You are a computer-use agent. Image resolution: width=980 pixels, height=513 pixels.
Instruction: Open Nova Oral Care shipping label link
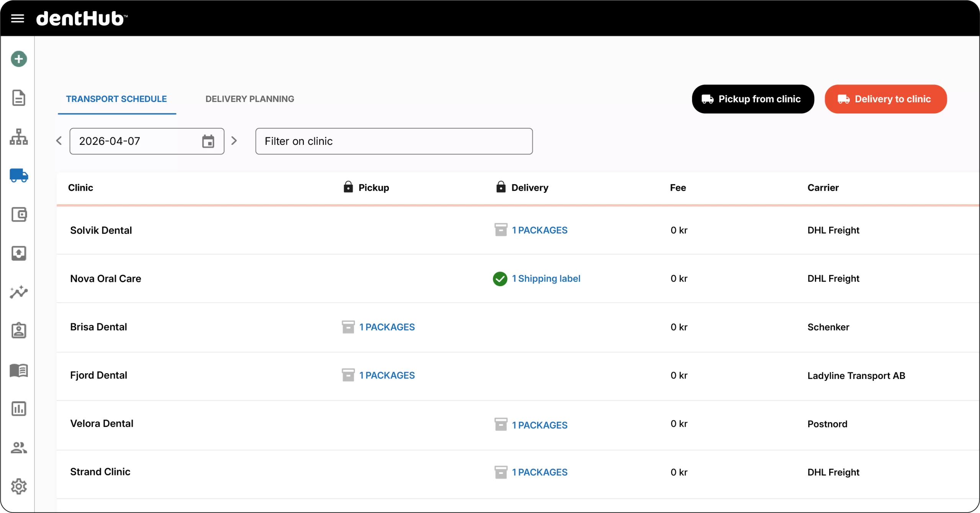tap(546, 279)
